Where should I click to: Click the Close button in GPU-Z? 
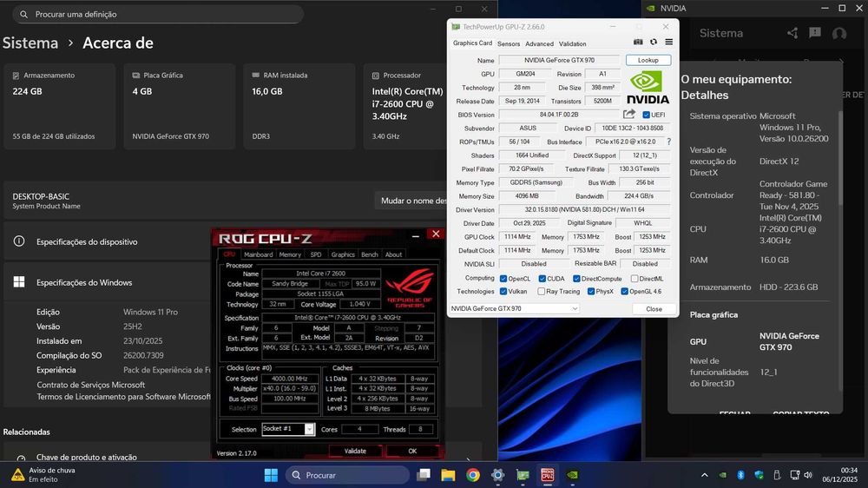pyautogui.click(x=654, y=309)
